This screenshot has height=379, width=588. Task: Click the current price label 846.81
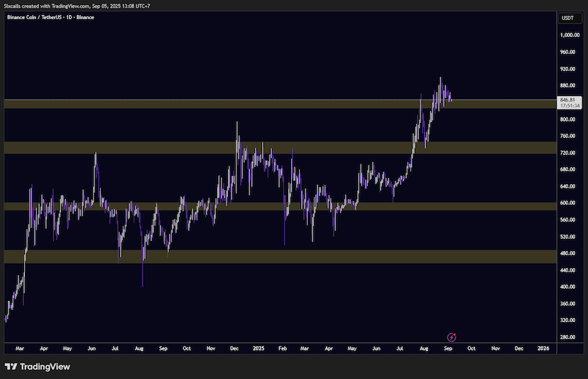coord(570,102)
